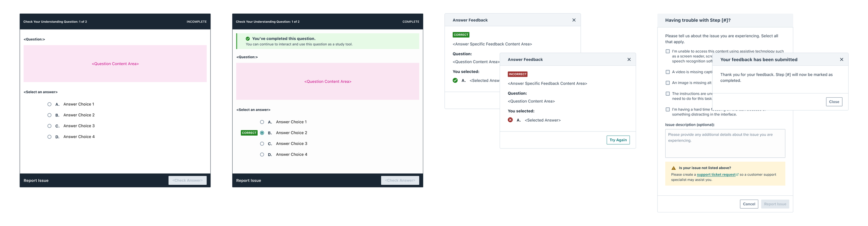868x226 pixels.
Task: Check the 'having a hard time focusing' box
Action: (x=667, y=110)
